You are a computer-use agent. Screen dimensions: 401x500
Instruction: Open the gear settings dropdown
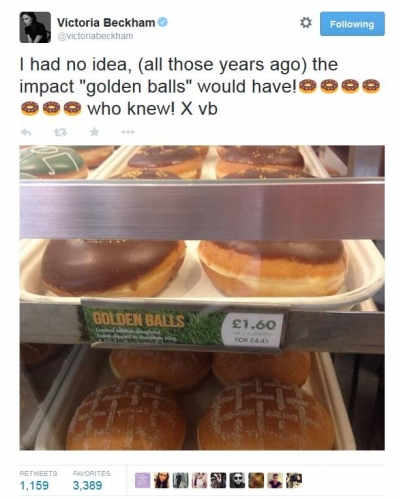coord(306,23)
